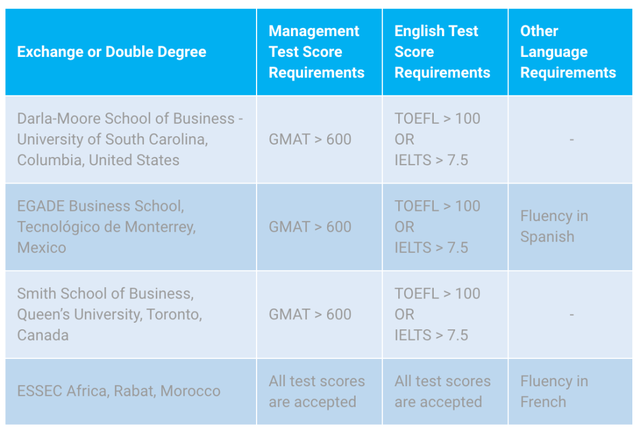Click the Fluency in French cell
The image size is (640, 430).
(x=570, y=392)
